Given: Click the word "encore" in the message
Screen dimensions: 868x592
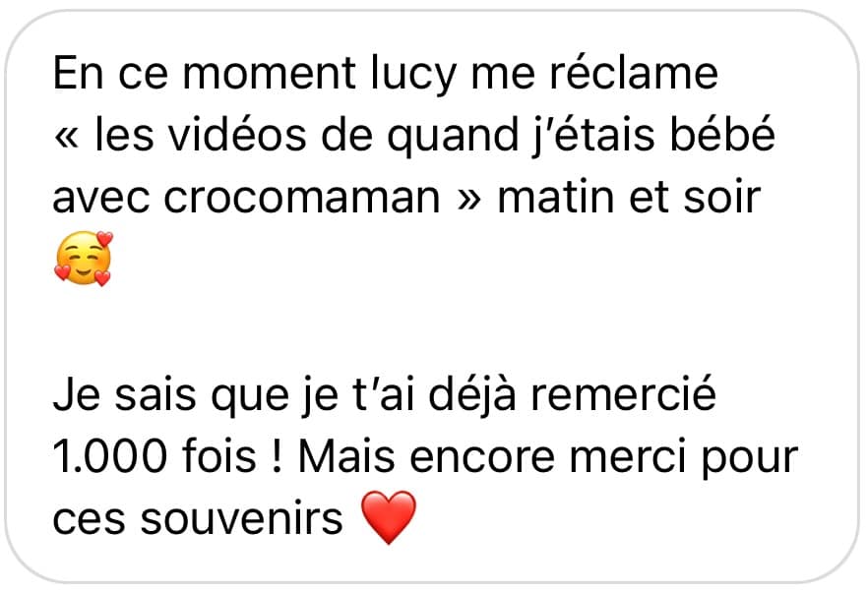Looking at the screenshot, I should click(x=482, y=458).
